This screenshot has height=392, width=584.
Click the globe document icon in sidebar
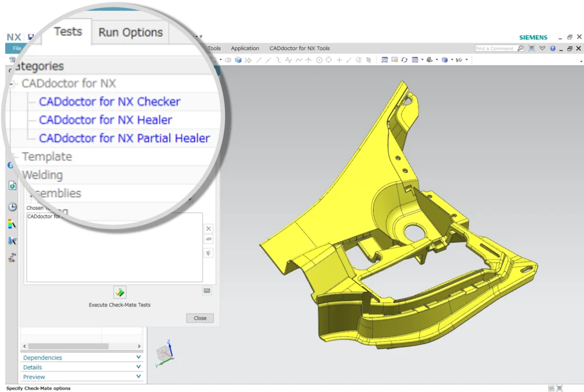(12, 185)
